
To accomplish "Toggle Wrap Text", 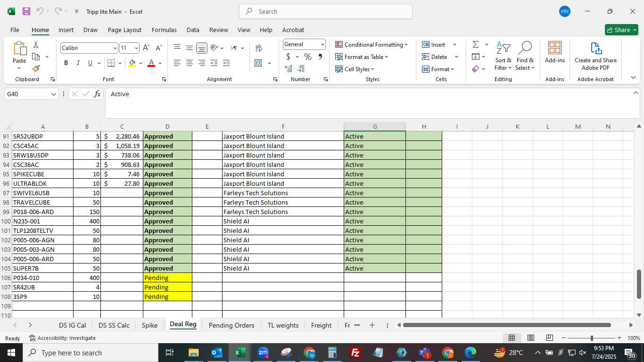I will tap(259, 48).
